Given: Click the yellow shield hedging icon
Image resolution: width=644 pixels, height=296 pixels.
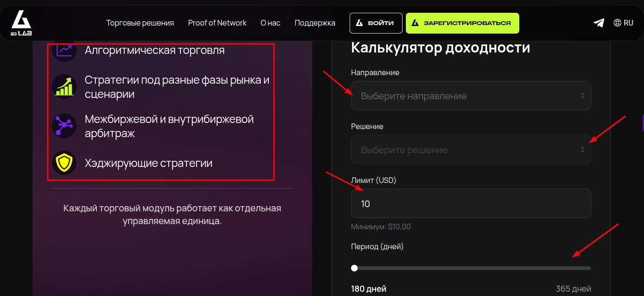Looking at the screenshot, I should pos(64,163).
